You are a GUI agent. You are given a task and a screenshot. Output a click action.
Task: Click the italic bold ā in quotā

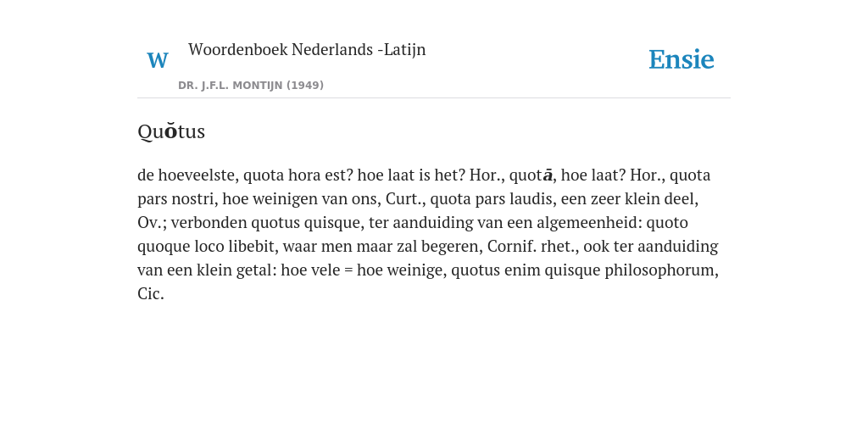pos(548,175)
